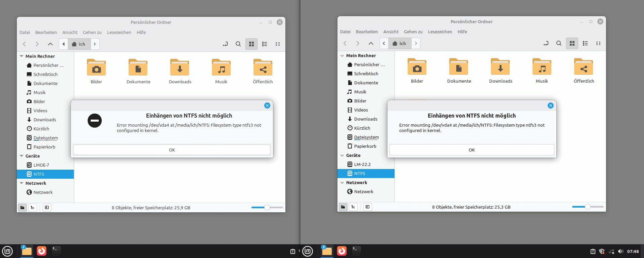Open Bilder folder in right window

[x=417, y=70]
